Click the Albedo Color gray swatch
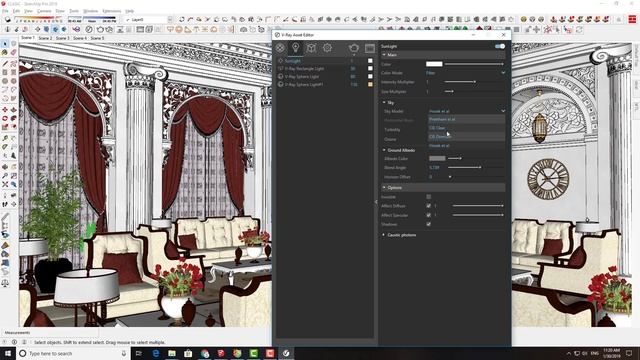The height and width of the screenshot is (360, 640). click(437, 158)
